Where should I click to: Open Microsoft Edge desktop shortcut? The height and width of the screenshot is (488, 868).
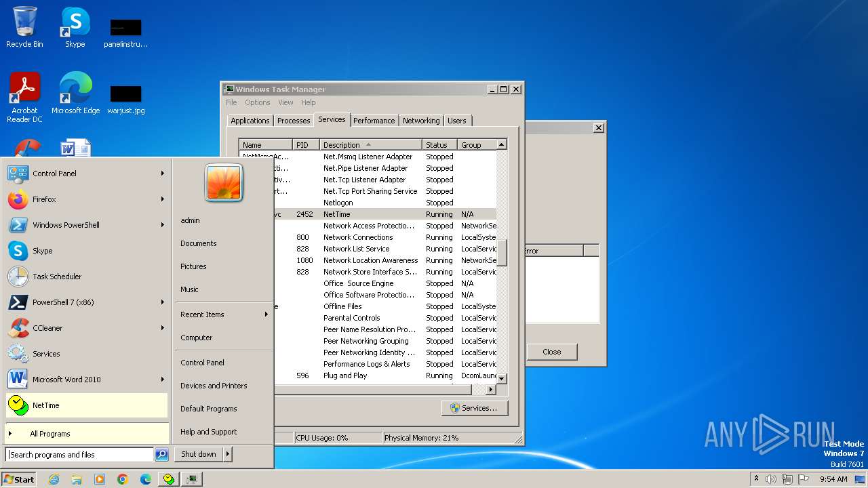click(75, 94)
